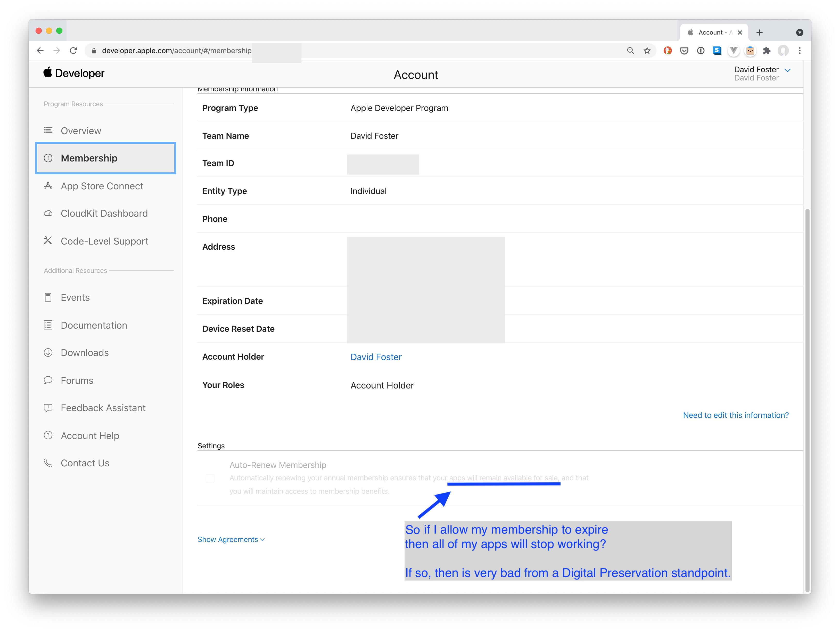
Task: Select Code-Level Support sidebar item
Action: [104, 241]
